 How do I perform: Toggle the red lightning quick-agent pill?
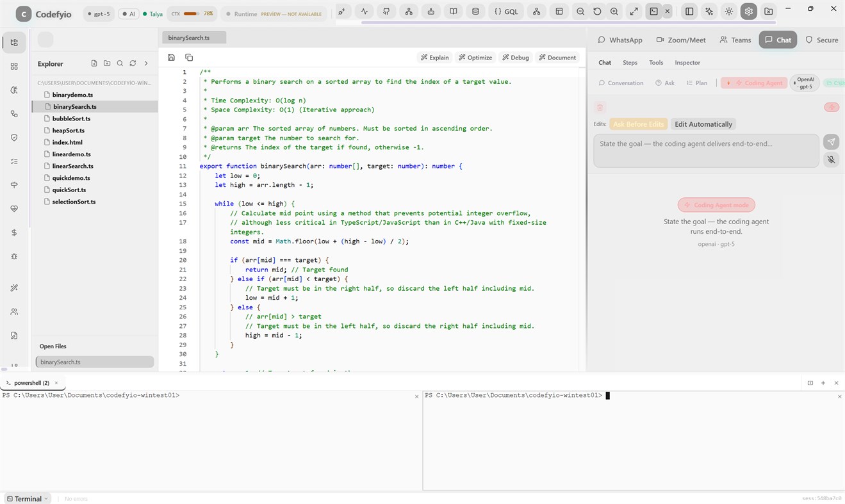pos(832,107)
